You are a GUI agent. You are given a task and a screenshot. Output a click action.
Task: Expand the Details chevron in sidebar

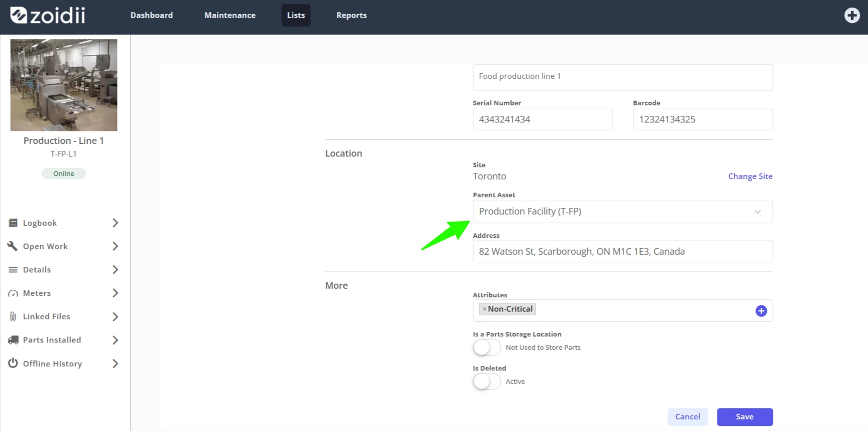pyautogui.click(x=115, y=270)
